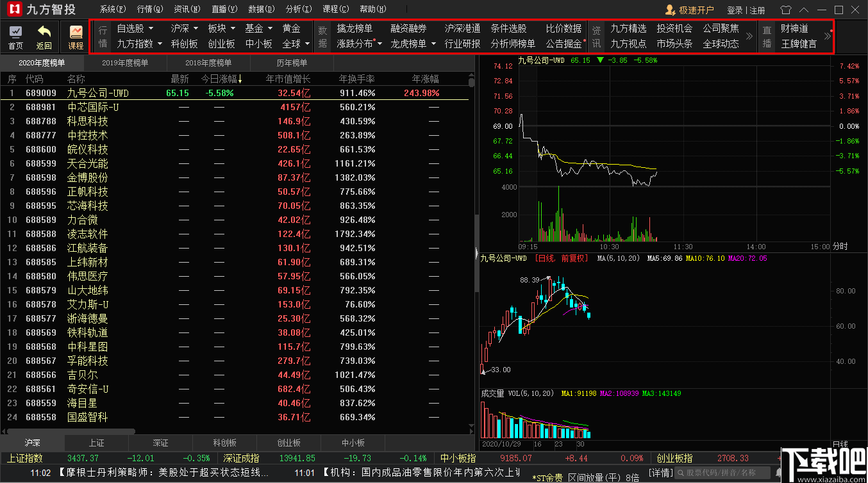868x483 pixels.
Task: Open the 全球 dropdown
Action: tap(296, 44)
